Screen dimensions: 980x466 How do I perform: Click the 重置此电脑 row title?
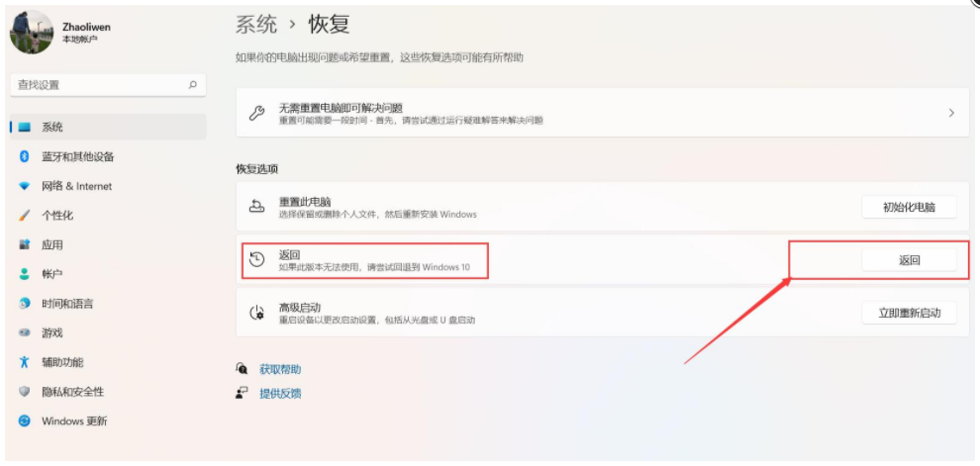pos(304,202)
